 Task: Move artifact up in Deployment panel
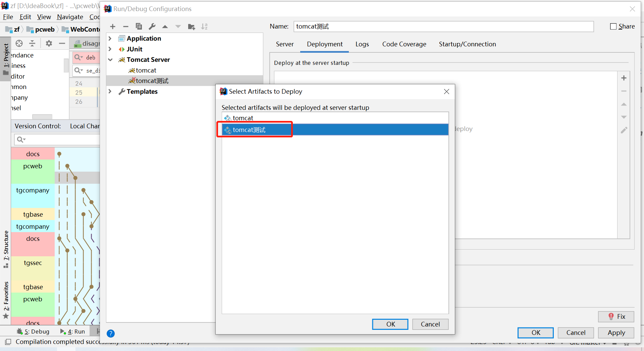[x=624, y=104]
